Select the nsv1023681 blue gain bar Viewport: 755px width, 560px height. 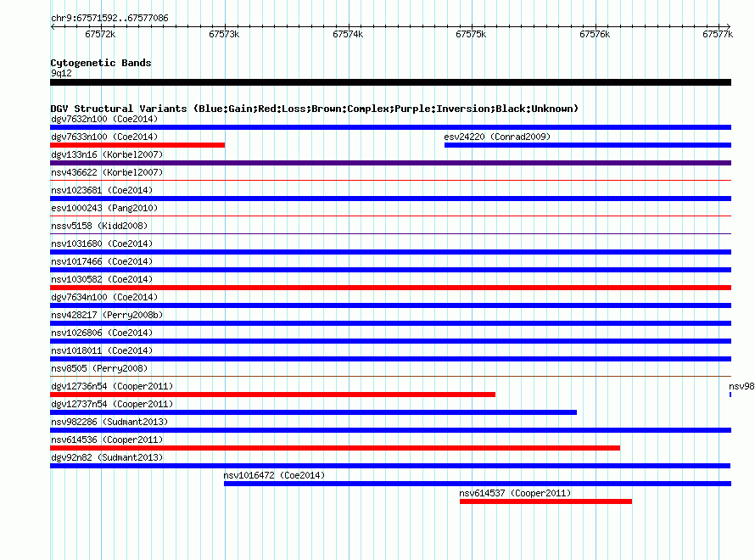390,199
